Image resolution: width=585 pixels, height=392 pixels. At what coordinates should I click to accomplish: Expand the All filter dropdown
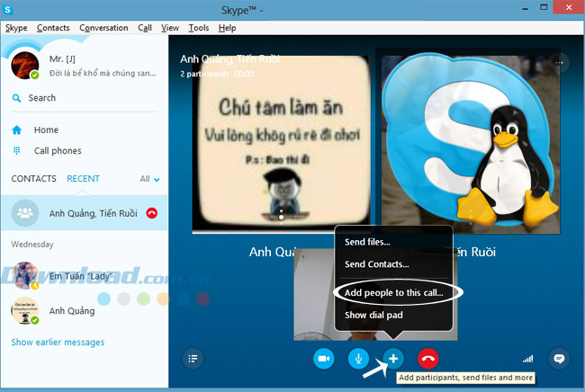[x=150, y=179]
